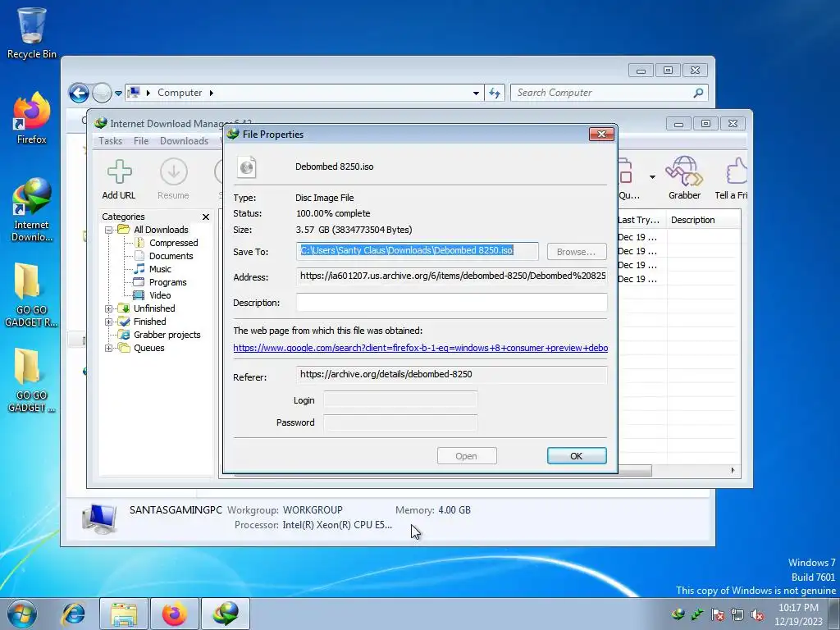The height and width of the screenshot is (630, 840).
Task: Select the Music category
Action: point(153,269)
